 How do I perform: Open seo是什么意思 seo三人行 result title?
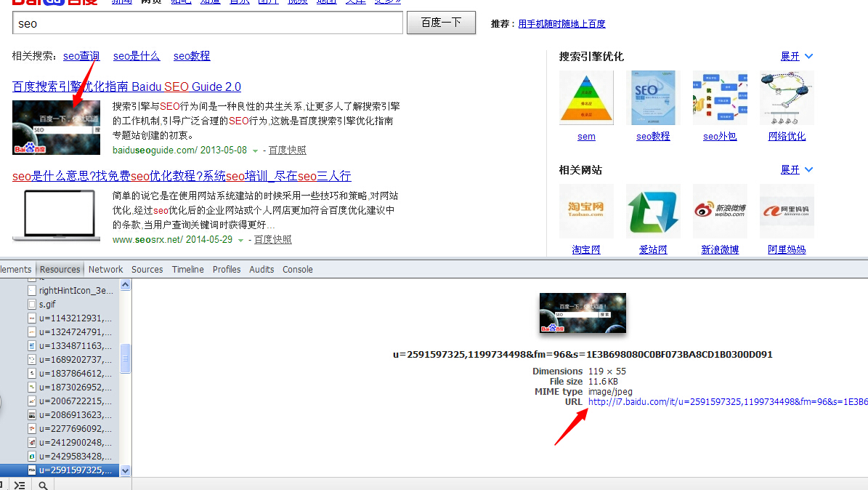click(182, 176)
